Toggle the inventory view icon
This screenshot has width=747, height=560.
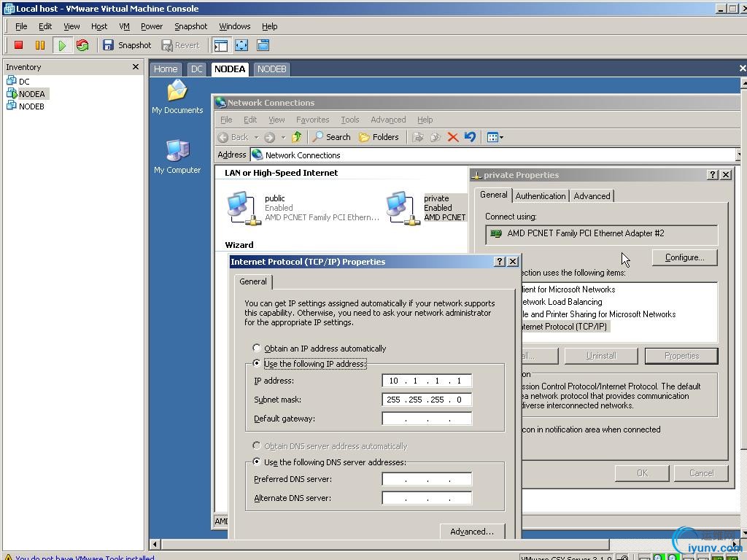pyautogui.click(x=220, y=45)
